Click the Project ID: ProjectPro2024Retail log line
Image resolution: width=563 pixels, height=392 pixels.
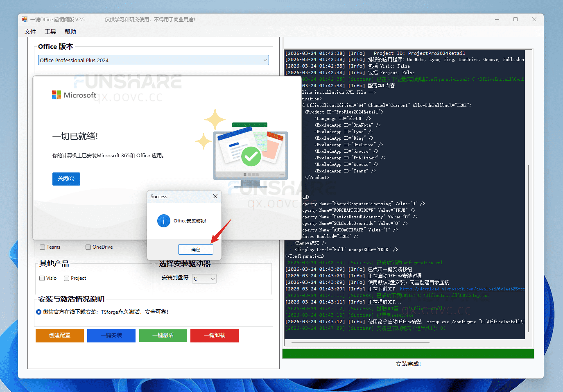375,53
